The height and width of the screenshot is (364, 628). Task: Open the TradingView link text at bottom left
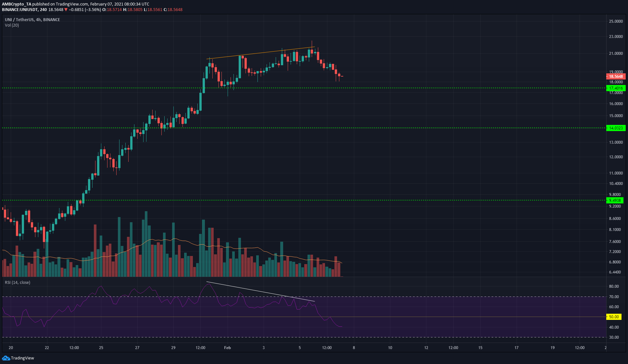[22, 358]
